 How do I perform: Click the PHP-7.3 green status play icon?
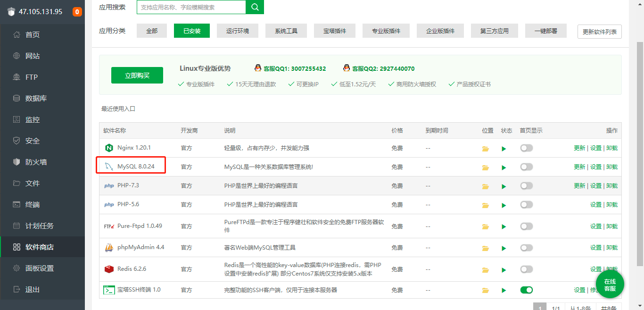click(x=504, y=186)
